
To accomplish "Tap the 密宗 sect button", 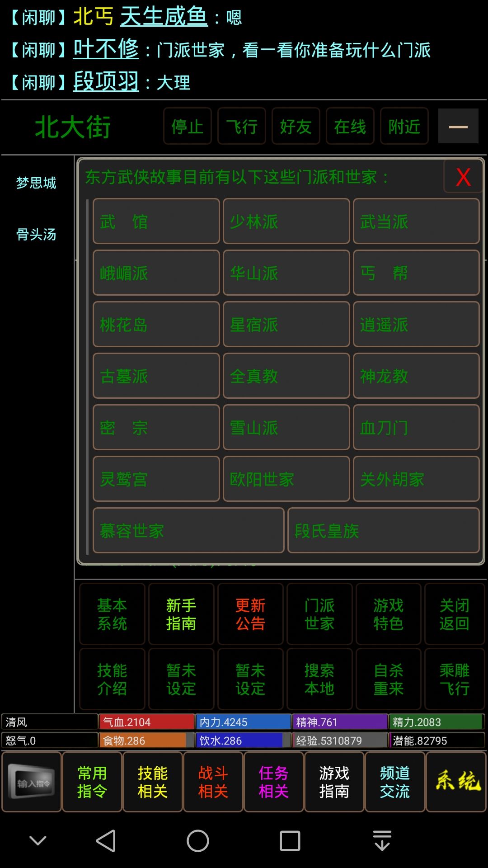I will [x=156, y=428].
